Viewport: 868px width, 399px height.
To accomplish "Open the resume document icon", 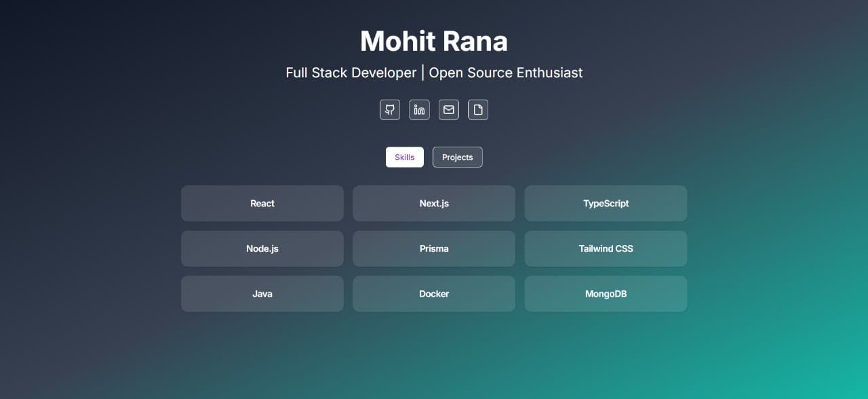I will (x=478, y=110).
